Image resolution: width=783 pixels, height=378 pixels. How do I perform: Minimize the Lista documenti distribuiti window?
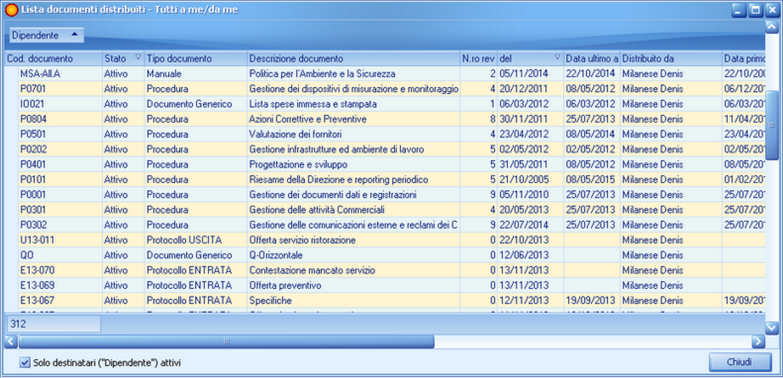click(740, 10)
